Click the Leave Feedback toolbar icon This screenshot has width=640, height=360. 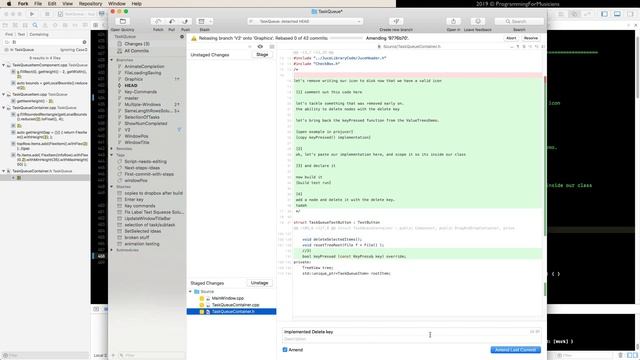pos(478,21)
